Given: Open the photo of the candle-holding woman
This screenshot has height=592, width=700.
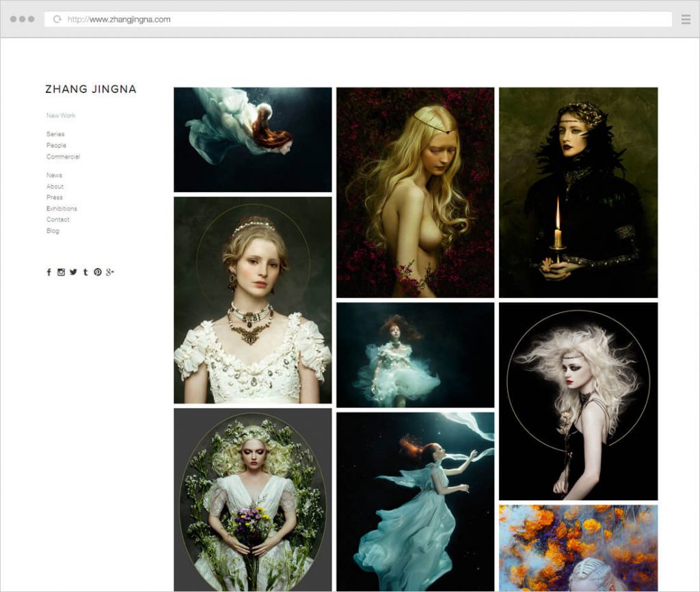Looking at the screenshot, I should (x=578, y=191).
